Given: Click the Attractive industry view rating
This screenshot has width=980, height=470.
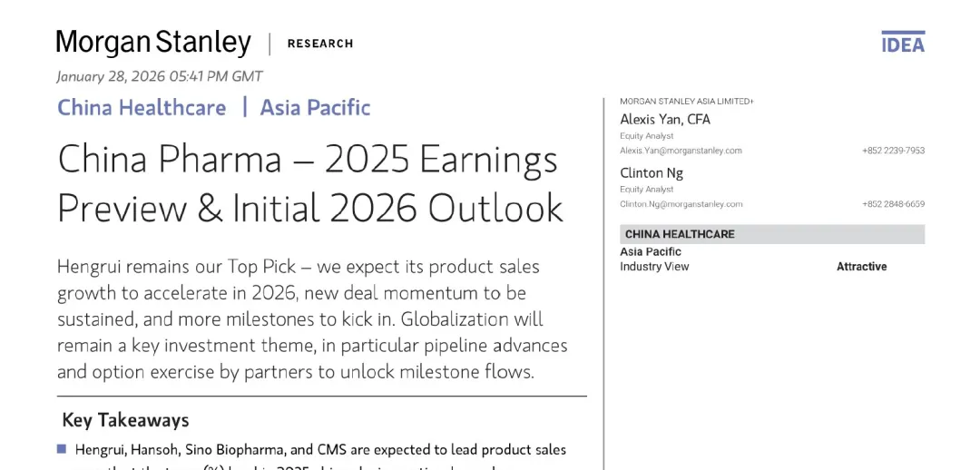Looking at the screenshot, I should tap(861, 266).
